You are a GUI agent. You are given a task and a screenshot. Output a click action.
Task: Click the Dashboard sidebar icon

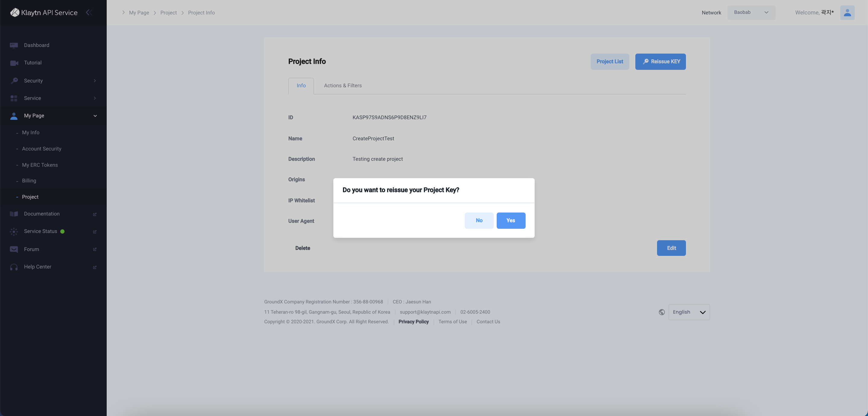point(14,45)
